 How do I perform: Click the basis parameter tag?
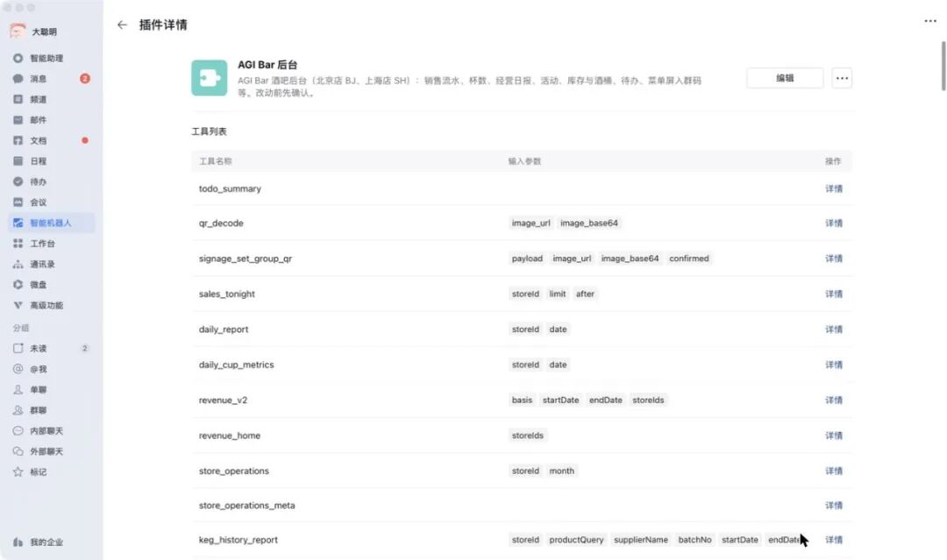[x=522, y=401]
